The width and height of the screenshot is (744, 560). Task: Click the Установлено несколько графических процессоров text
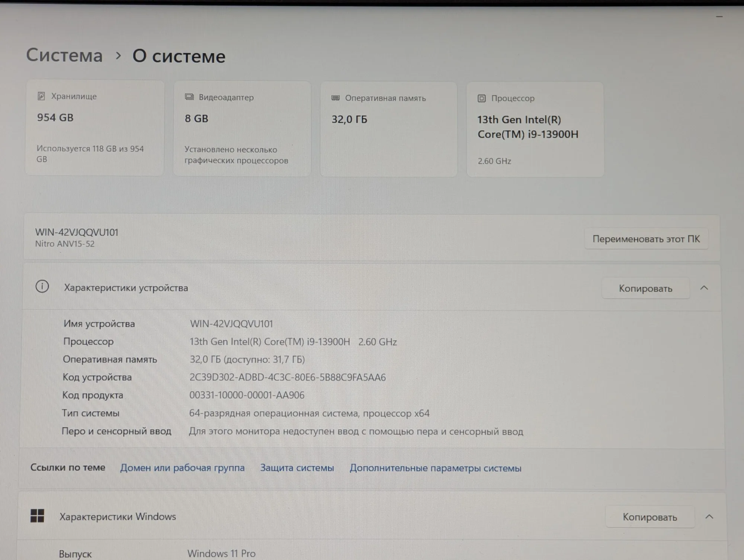(236, 155)
